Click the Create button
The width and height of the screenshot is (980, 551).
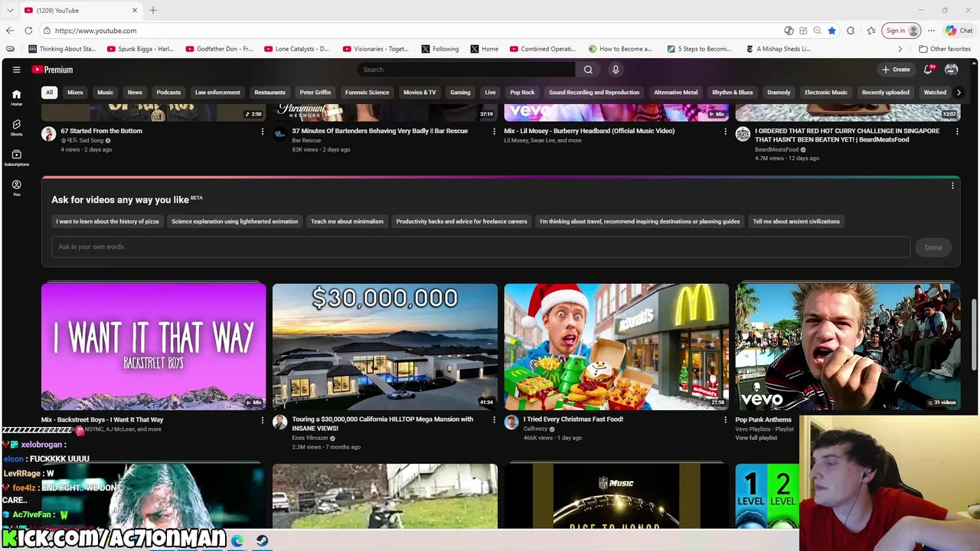[896, 70]
